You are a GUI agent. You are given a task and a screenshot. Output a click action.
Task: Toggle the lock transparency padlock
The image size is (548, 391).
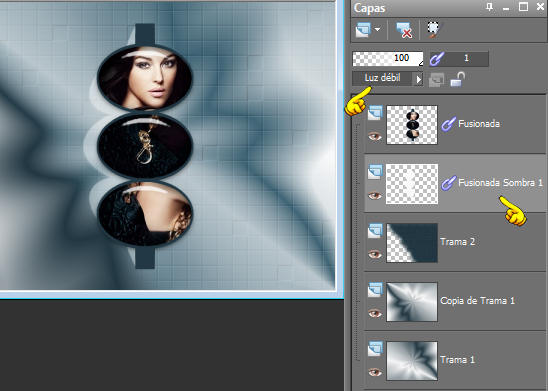point(457,79)
